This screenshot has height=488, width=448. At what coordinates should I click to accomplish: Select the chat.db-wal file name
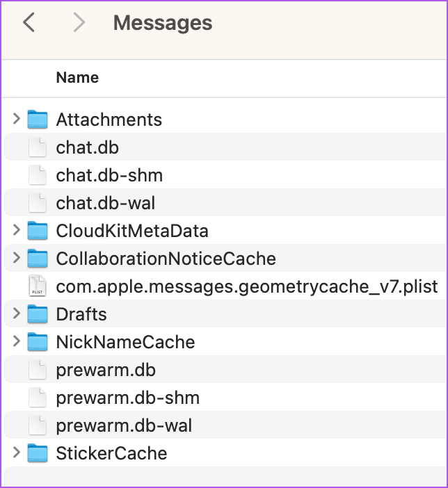click(105, 203)
